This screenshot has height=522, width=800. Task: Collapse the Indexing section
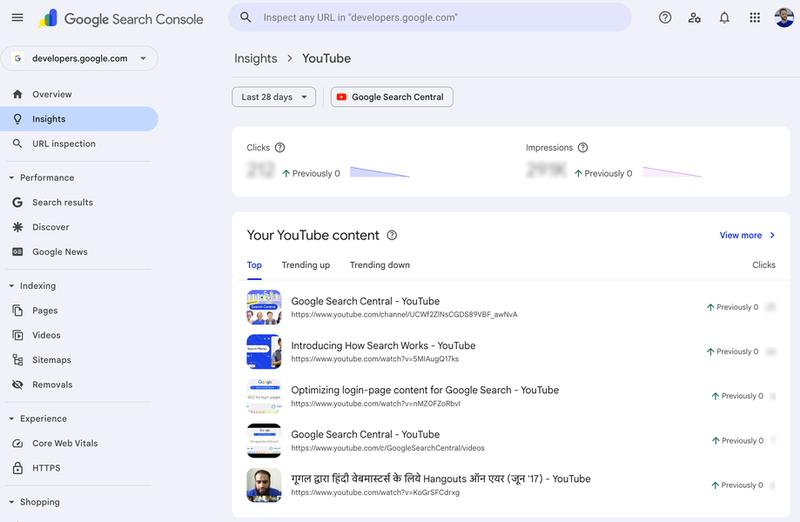click(x=11, y=286)
